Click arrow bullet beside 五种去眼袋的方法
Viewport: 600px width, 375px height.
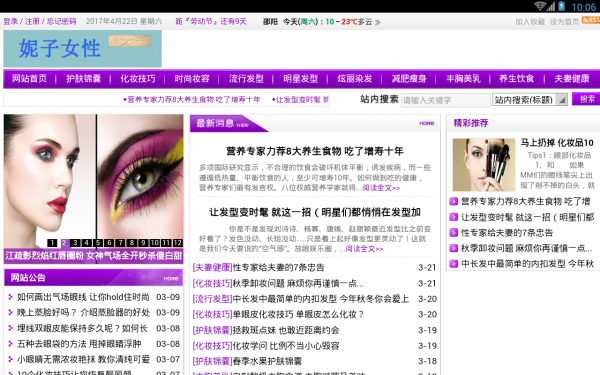tap(10, 344)
